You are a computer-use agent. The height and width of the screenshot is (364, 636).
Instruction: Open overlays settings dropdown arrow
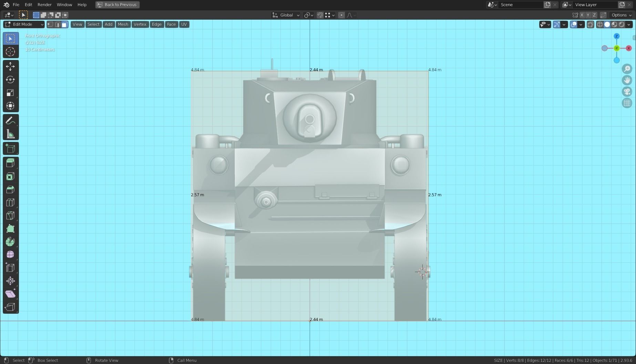581,24
